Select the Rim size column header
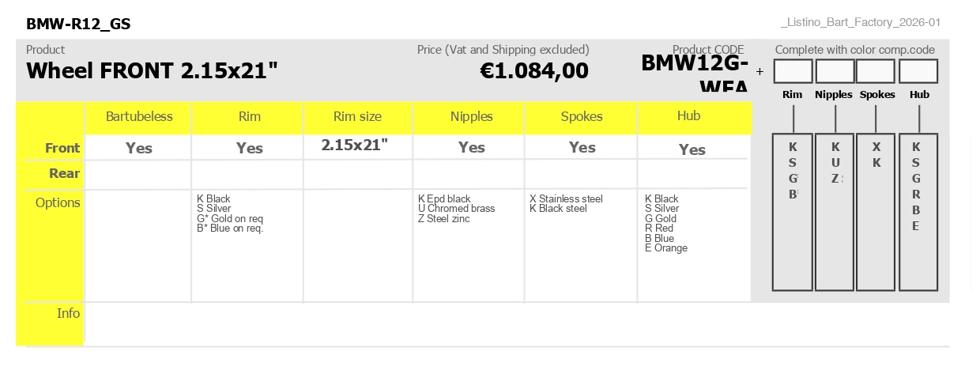 pos(357,117)
